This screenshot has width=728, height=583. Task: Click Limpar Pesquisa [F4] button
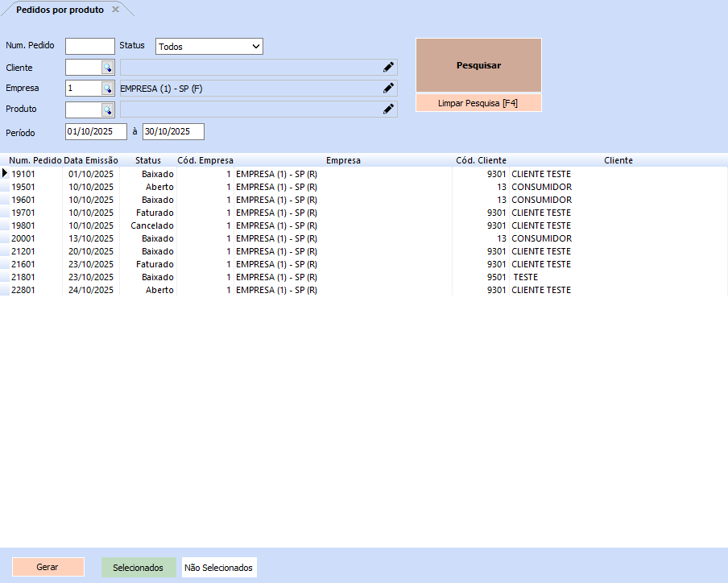click(478, 103)
